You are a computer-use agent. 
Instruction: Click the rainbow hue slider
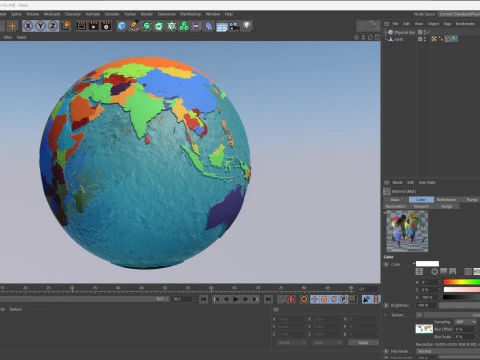(x=462, y=282)
